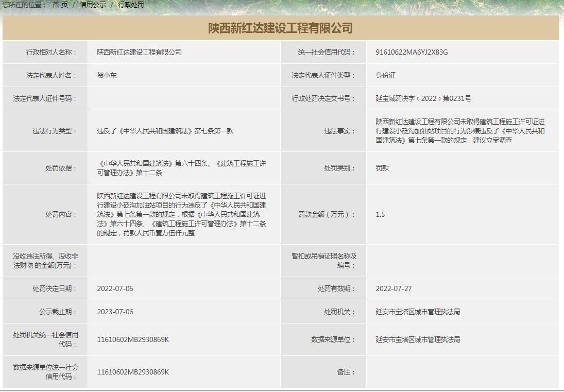Click the 暂扣或吊销证照名称及编号 label
Viewport: 564px width, 392px height.
[324, 261]
